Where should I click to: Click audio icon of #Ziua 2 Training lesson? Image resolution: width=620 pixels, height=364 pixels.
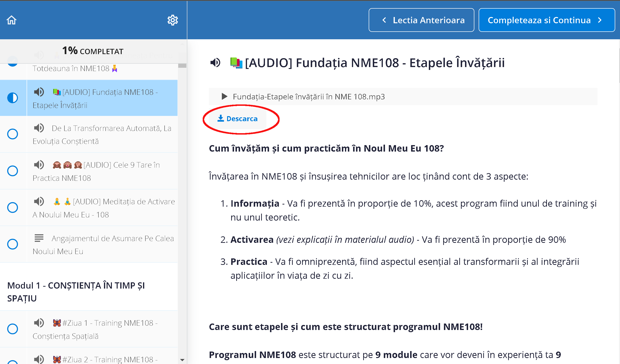[39, 359]
